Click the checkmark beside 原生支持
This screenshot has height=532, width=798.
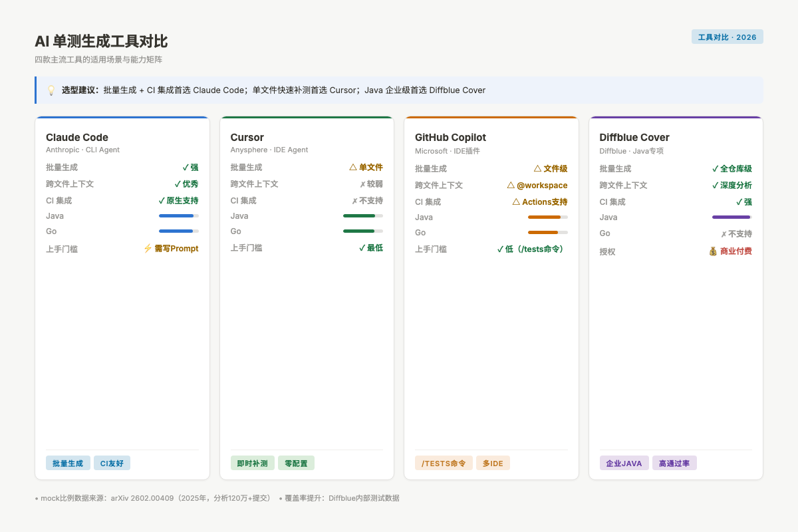point(162,200)
